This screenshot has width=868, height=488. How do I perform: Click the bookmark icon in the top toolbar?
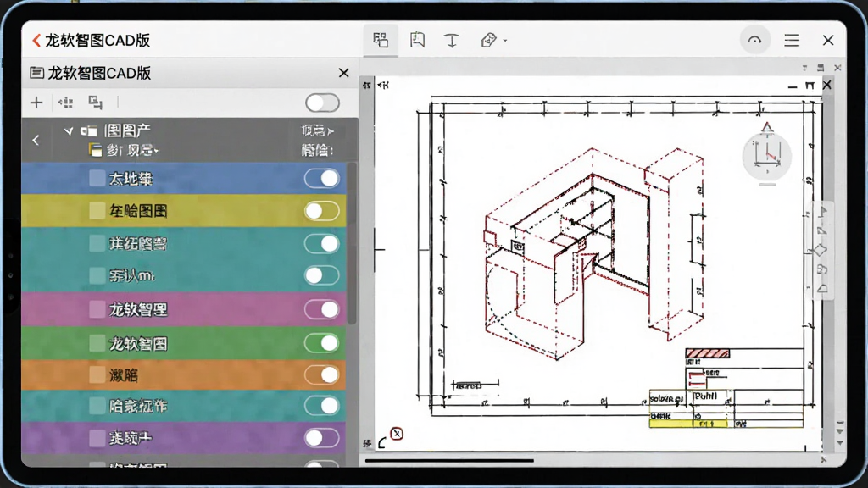click(x=417, y=40)
